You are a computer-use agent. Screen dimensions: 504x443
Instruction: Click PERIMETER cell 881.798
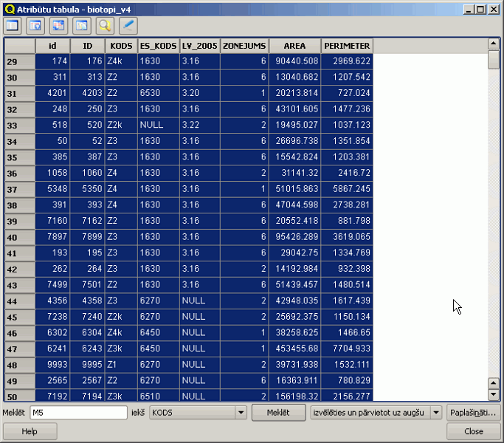(347, 221)
